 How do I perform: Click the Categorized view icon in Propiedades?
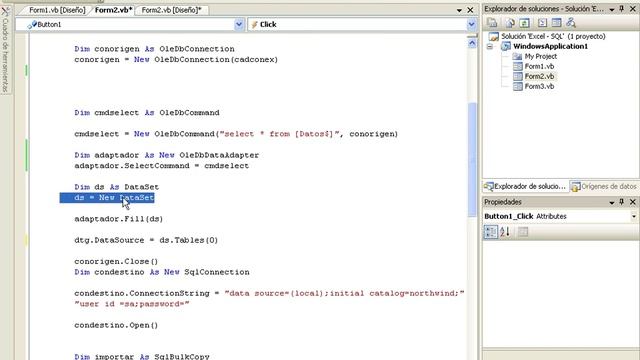pyautogui.click(x=491, y=232)
